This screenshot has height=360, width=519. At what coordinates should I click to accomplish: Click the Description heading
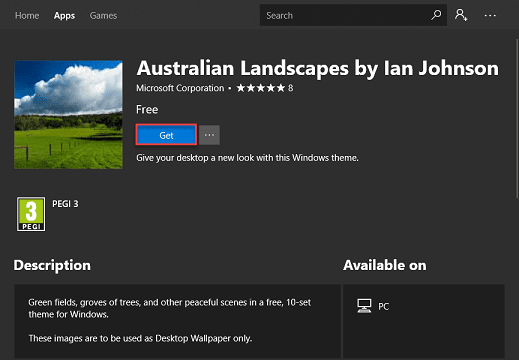tap(52, 266)
